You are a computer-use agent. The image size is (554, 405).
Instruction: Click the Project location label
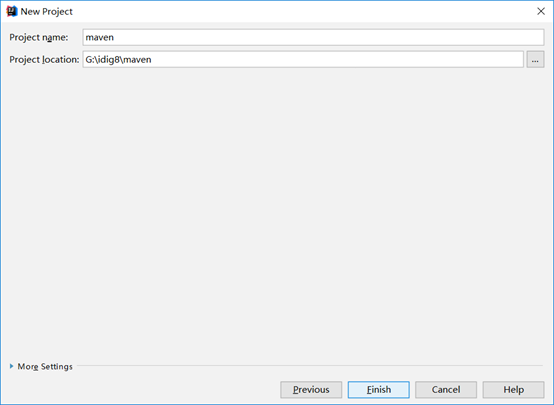44,59
